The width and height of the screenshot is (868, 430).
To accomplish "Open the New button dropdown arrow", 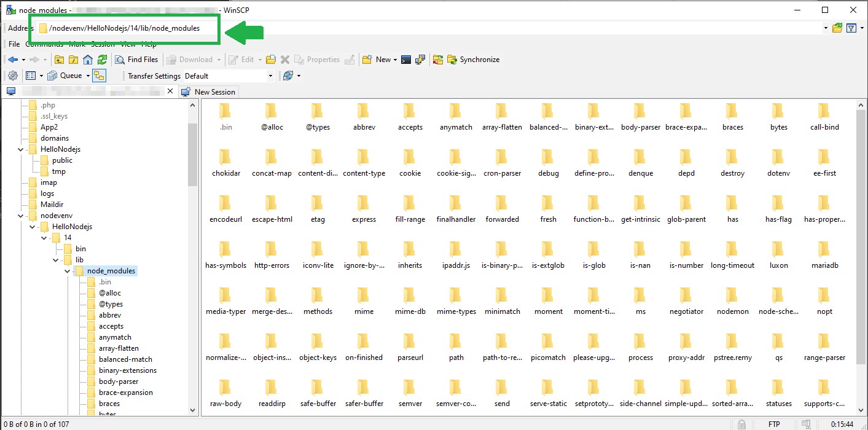I will coord(395,60).
